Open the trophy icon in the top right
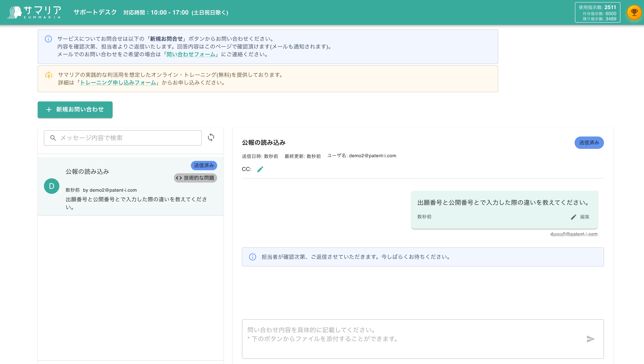The height and width of the screenshot is (364, 644). [634, 12]
